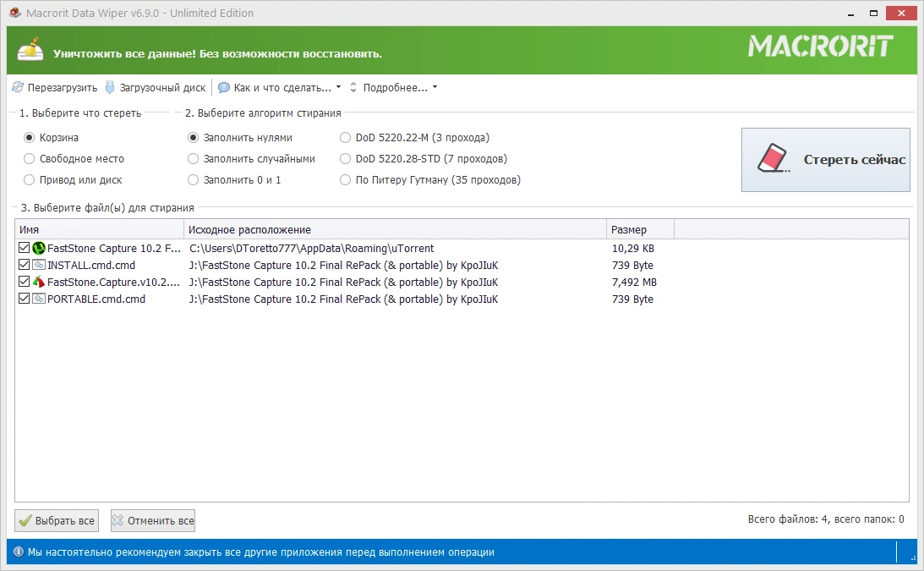
Task: Click the J:\ path of PORTABLE.cmd.cmd row
Action: 343,299
